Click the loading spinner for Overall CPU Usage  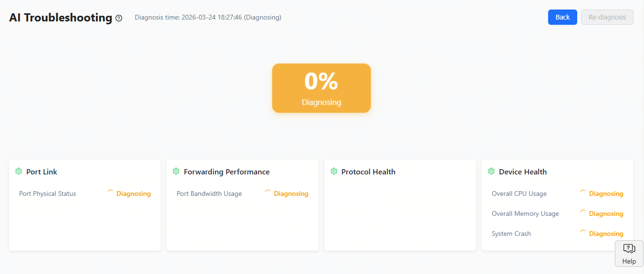point(583,193)
